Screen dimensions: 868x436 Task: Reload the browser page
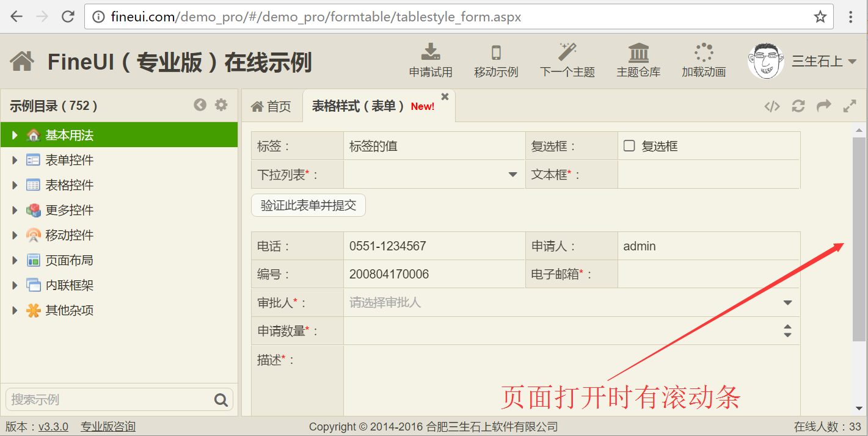[68, 16]
